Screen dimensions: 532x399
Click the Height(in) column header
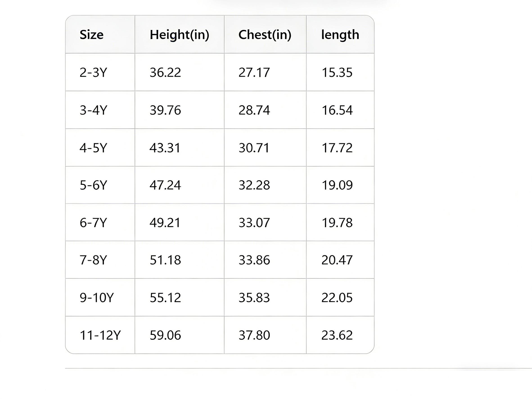(179, 35)
